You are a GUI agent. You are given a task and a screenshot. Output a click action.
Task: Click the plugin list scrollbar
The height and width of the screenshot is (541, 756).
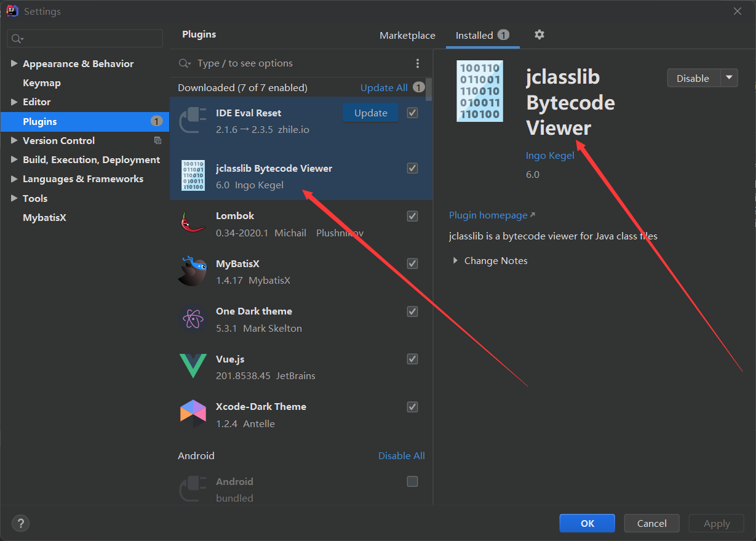(429, 89)
